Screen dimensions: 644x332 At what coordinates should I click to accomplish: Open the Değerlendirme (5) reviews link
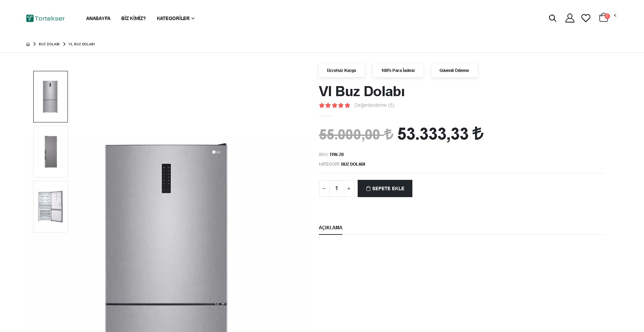coord(374,105)
